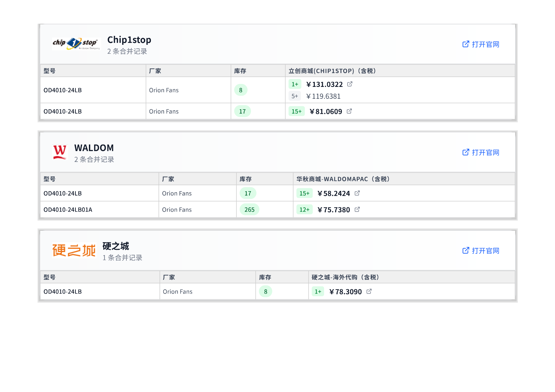
Task: Open the external link beside ¥75.7380 price
Action: click(357, 209)
